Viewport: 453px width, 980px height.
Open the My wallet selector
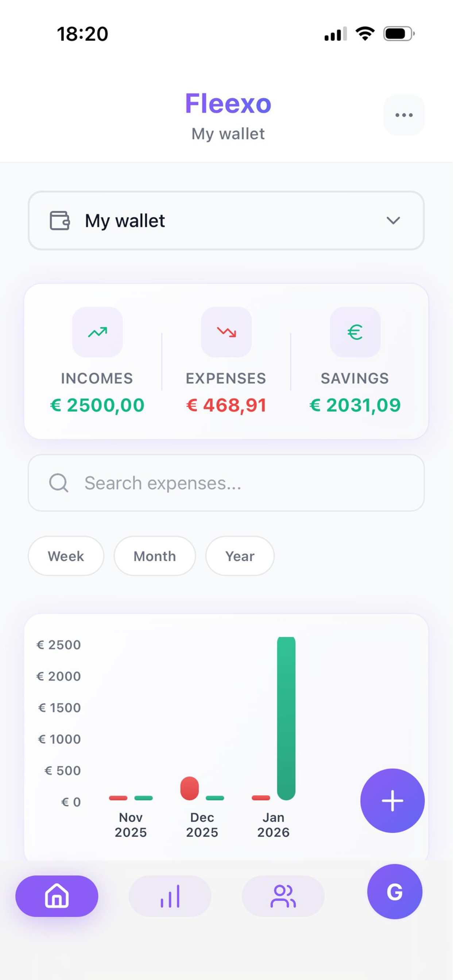226,221
